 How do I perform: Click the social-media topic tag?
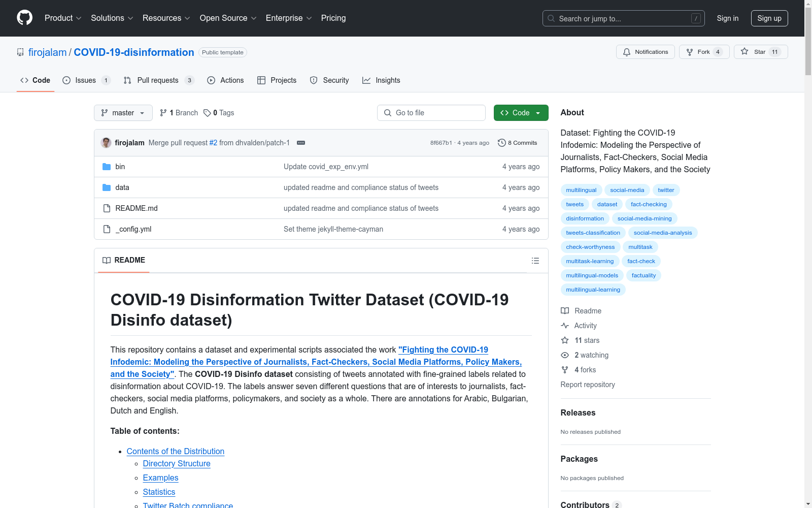point(627,190)
